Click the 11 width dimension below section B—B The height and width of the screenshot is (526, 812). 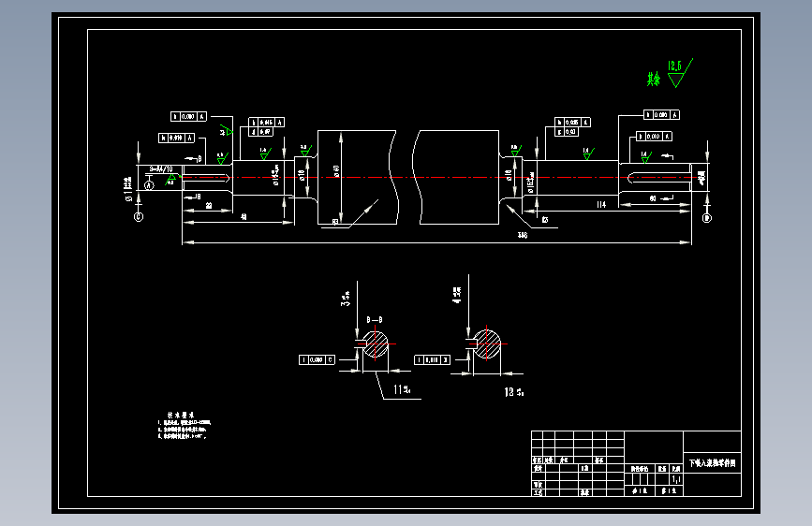402,389
